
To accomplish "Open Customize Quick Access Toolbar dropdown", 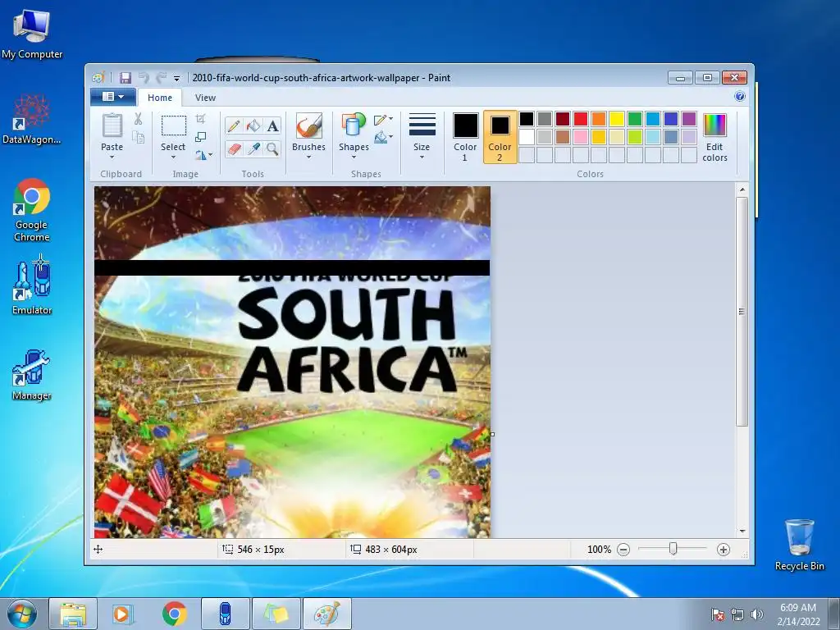I will point(176,78).
